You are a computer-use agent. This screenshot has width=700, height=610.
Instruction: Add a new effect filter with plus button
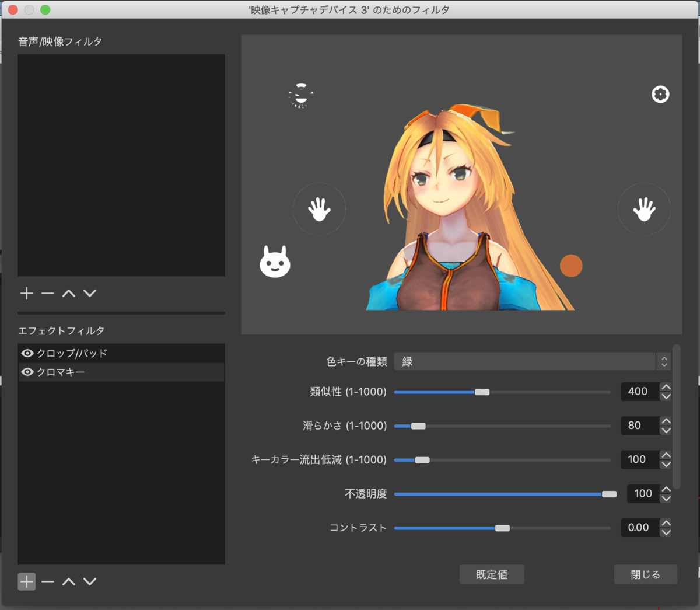(27, 581)
